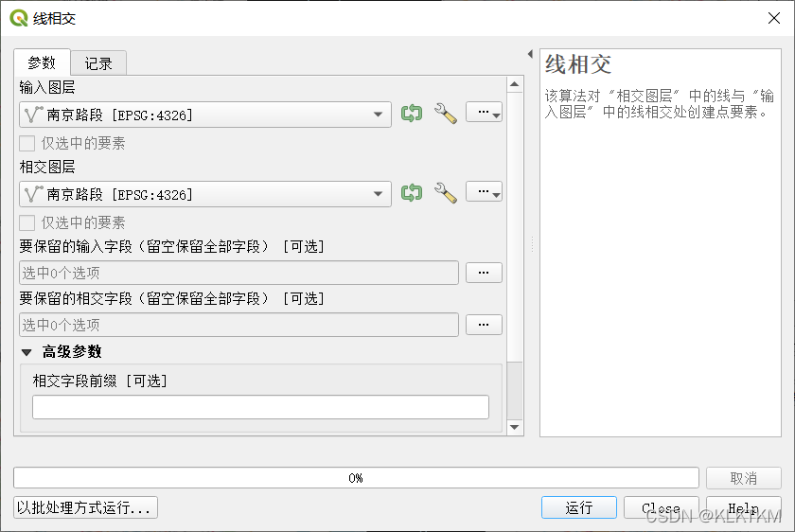795x532 pixels.
Task: Open the browse menu for 输入图层
Action: point(484,113)
